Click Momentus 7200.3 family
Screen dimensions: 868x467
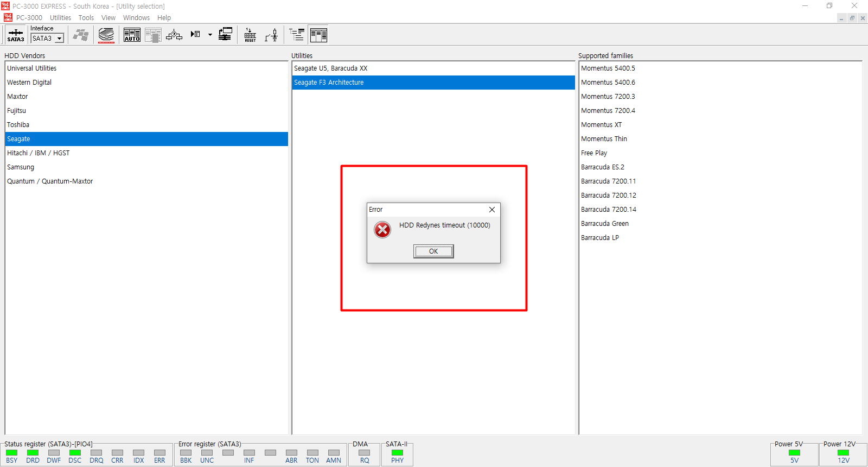click(x=720, y=97)
